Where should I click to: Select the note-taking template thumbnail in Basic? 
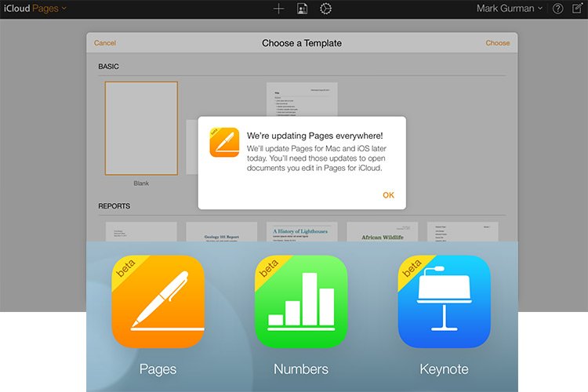302,100
